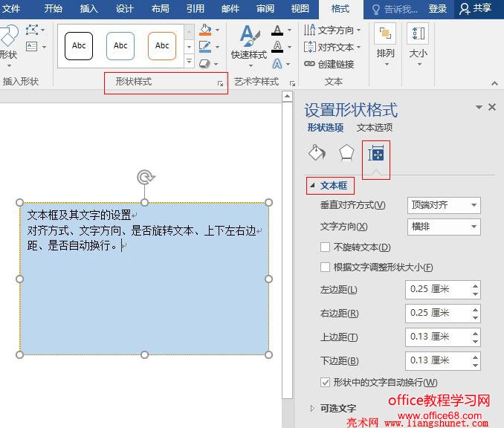This screenshot has height=428, width=504.
Task: Click the 登录 sign-in button
Action: 437,9
